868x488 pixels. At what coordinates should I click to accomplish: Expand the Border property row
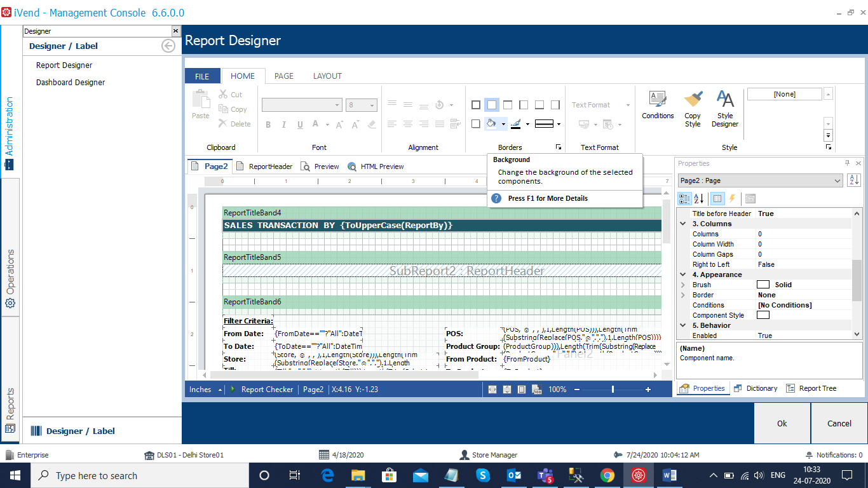[x=683, y=295]
